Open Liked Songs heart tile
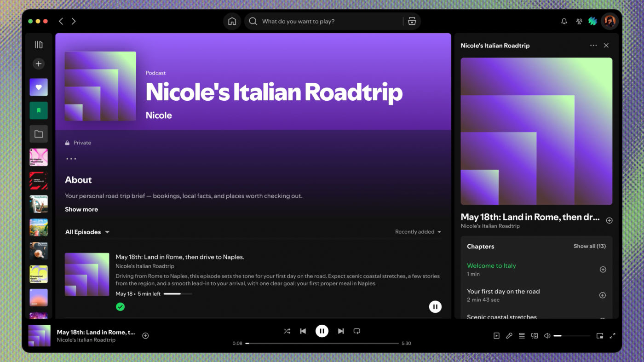The height and width of the screenshot is (362, 644). click(39, 87)
